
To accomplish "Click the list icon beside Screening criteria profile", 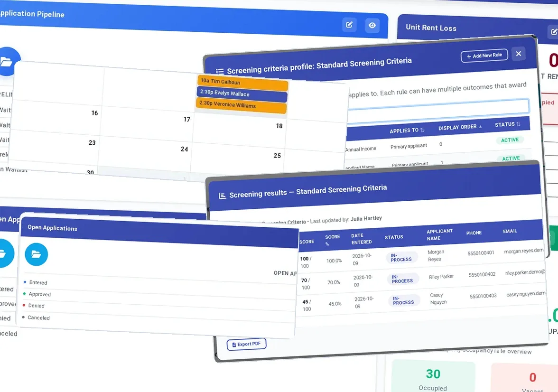I will click(x=220, y=71).
